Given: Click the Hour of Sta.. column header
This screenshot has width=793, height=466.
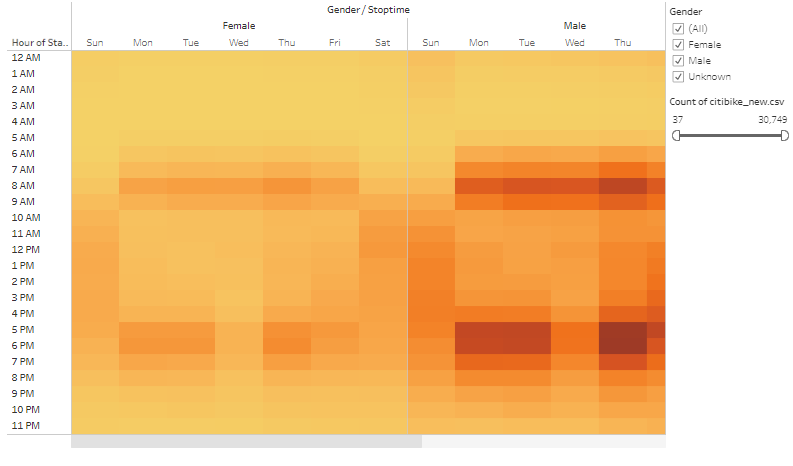Looking at the screenshot, I should click(39, 43).
